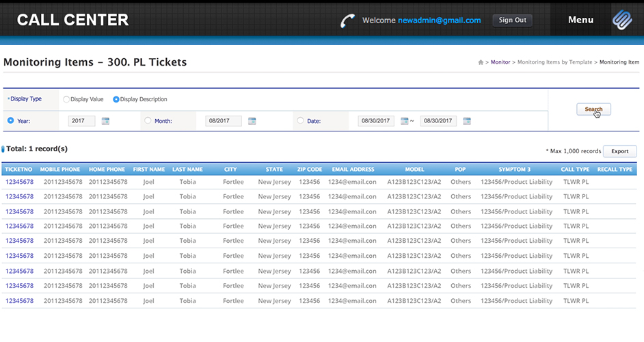Viewport: 644px width, 342px height.
Task: Open the Monitor breadcrumb link
Action: pos(500,62)
